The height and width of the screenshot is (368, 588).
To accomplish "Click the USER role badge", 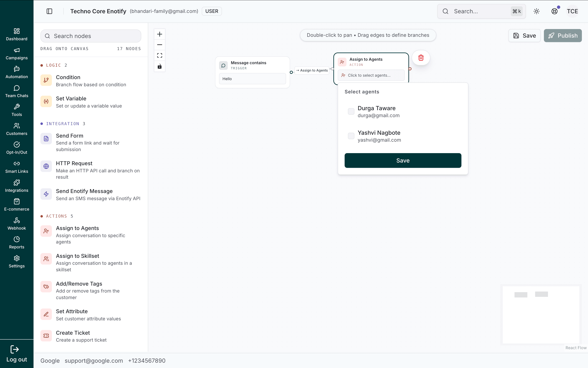I will [212, 11].
